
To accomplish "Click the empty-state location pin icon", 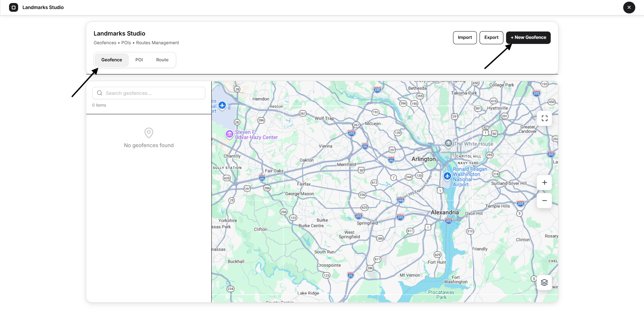I will (x=149, y=133).
